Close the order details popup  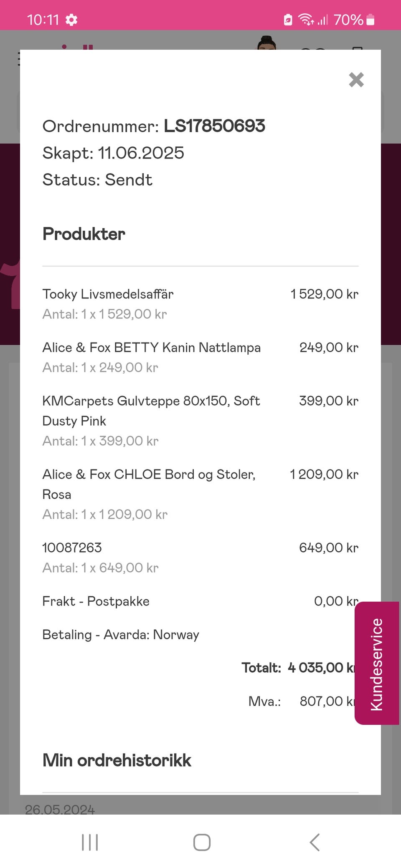pos(356,79)
